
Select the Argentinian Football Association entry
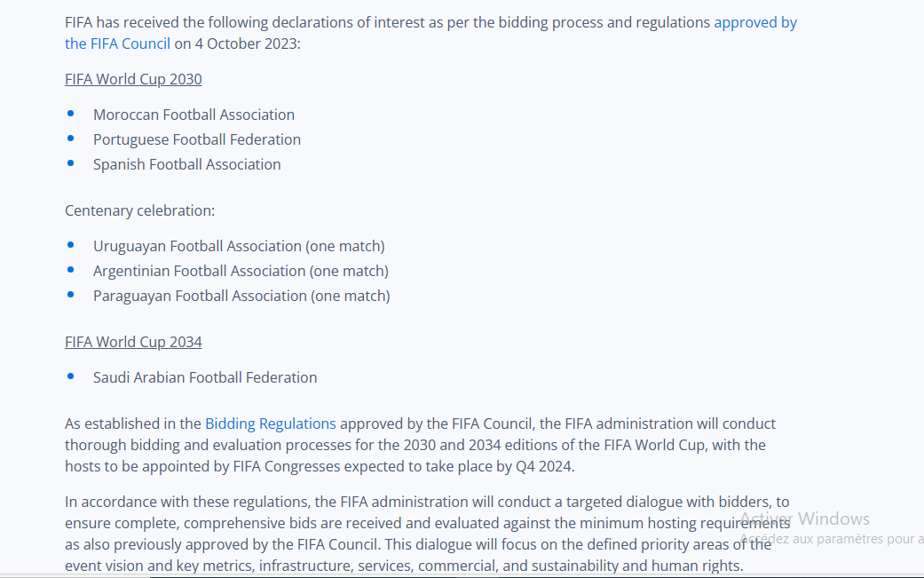coord(241,271)
